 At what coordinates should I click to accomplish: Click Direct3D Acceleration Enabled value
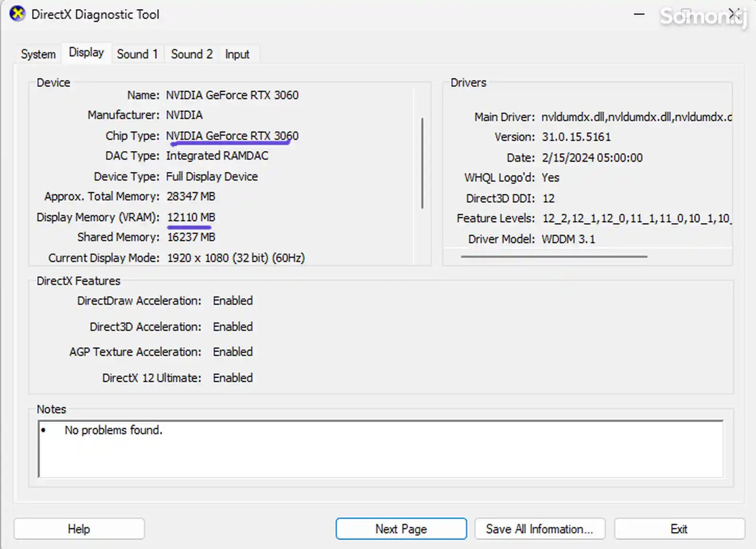pyautogui.click(x=232, y=326)
